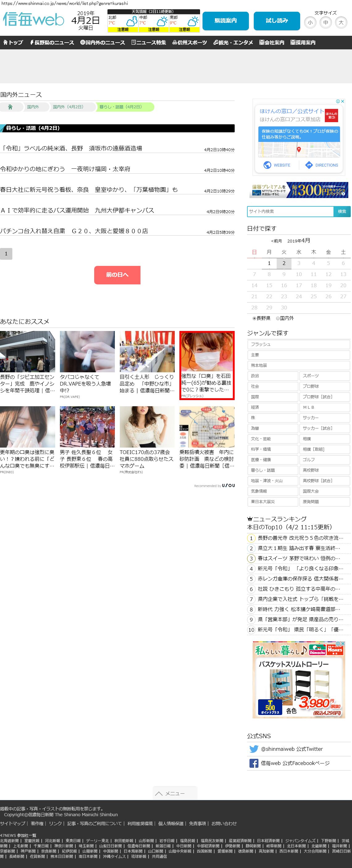Click the 購読案内 button
The height and width of the screenshot is (868, 352).
click(x=225, y=21)
